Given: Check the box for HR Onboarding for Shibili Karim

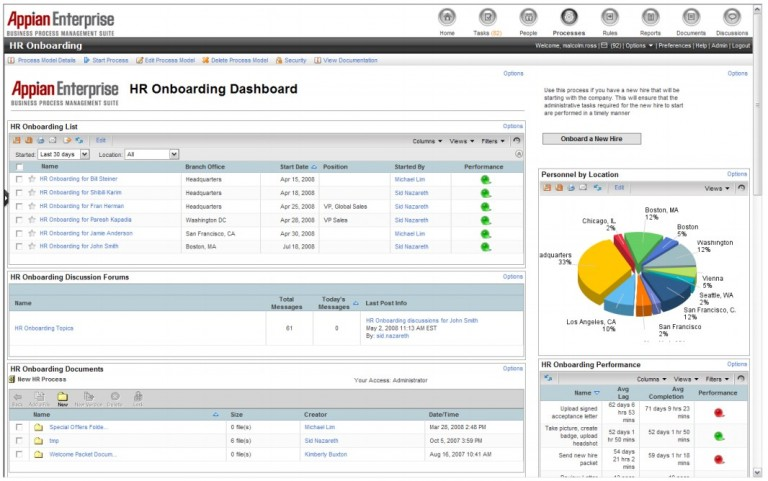Looking at the screenshot, I should click(x=19, y=193).
